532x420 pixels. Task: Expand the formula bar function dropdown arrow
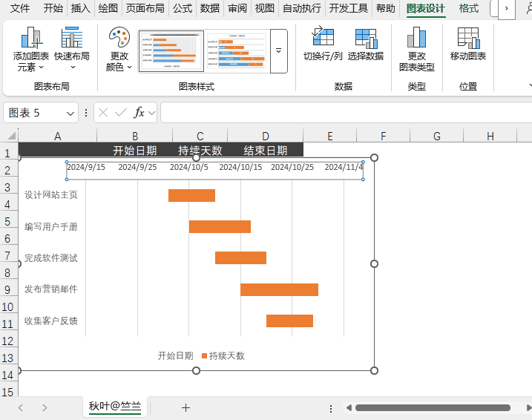pos(151,113)
